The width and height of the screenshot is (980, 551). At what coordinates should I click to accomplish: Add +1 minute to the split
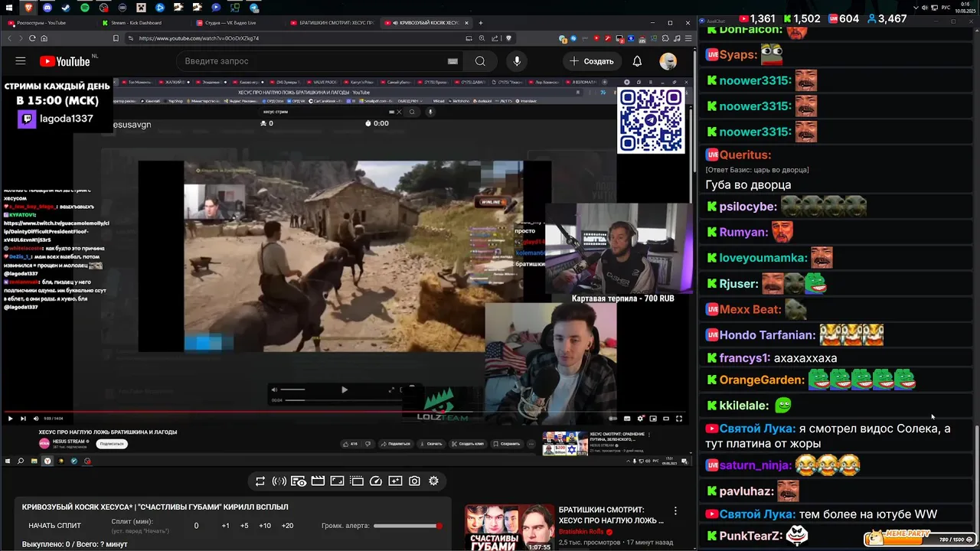[225, 526]
